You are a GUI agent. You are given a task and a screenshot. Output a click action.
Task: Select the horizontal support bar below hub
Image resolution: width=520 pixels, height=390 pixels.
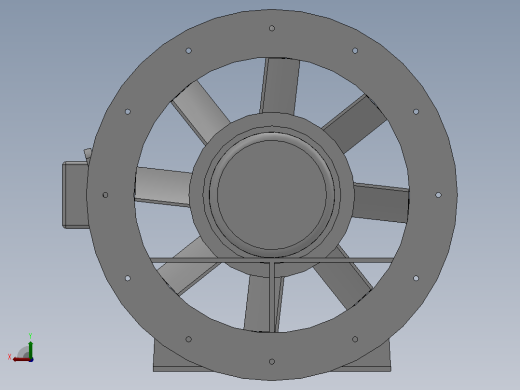pyautogui.click(x=272, y=260)
